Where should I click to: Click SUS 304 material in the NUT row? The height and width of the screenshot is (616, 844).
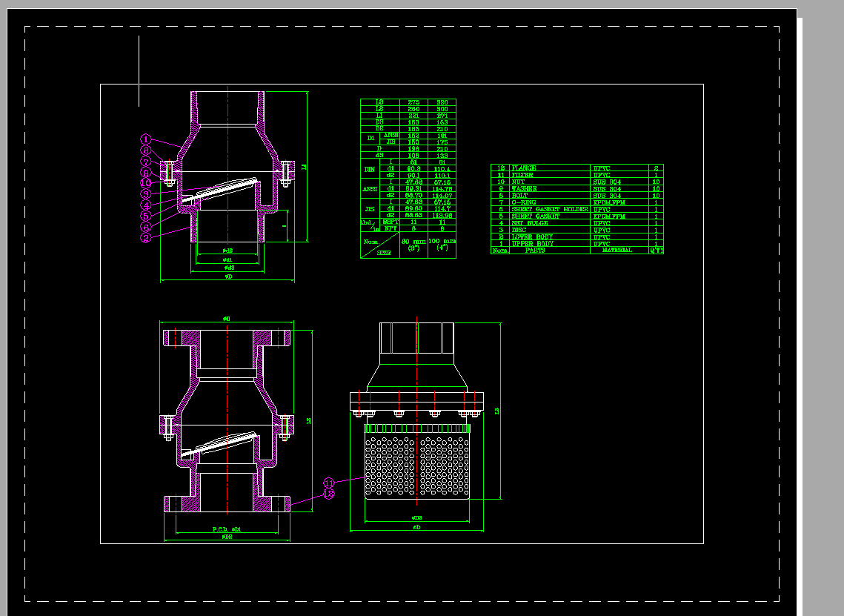[607, 182]
